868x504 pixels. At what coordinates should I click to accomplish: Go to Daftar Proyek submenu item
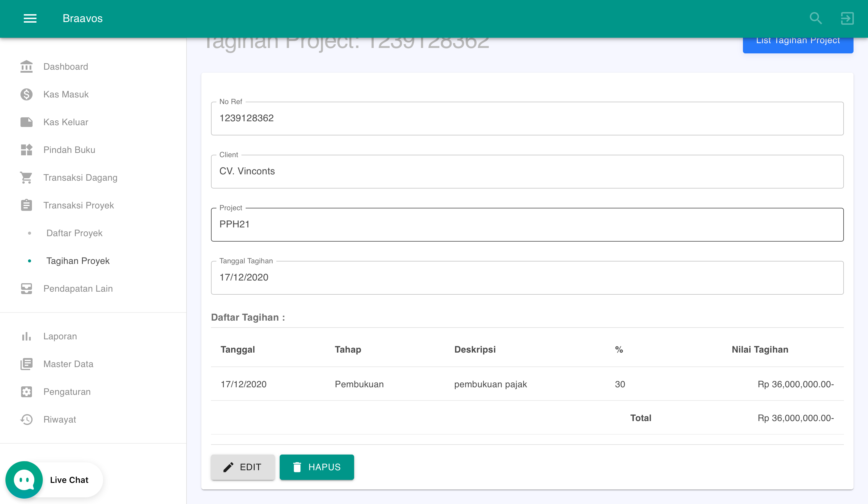(74, 233)
